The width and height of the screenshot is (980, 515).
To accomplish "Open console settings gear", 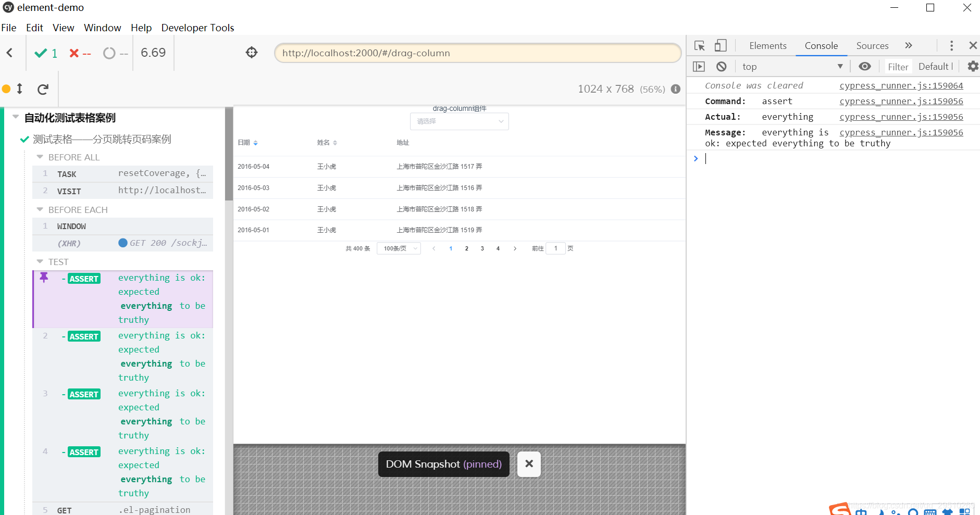I will coord(973,67).
